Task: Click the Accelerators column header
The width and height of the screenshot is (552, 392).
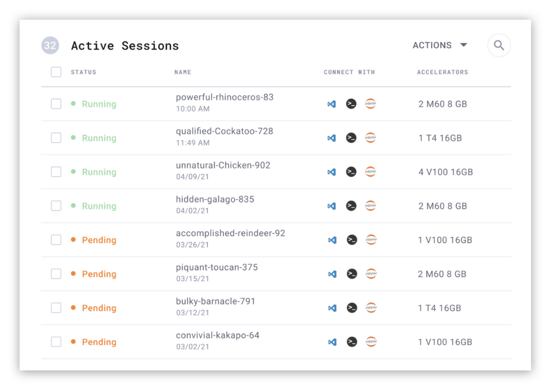Action: [442, 72]
